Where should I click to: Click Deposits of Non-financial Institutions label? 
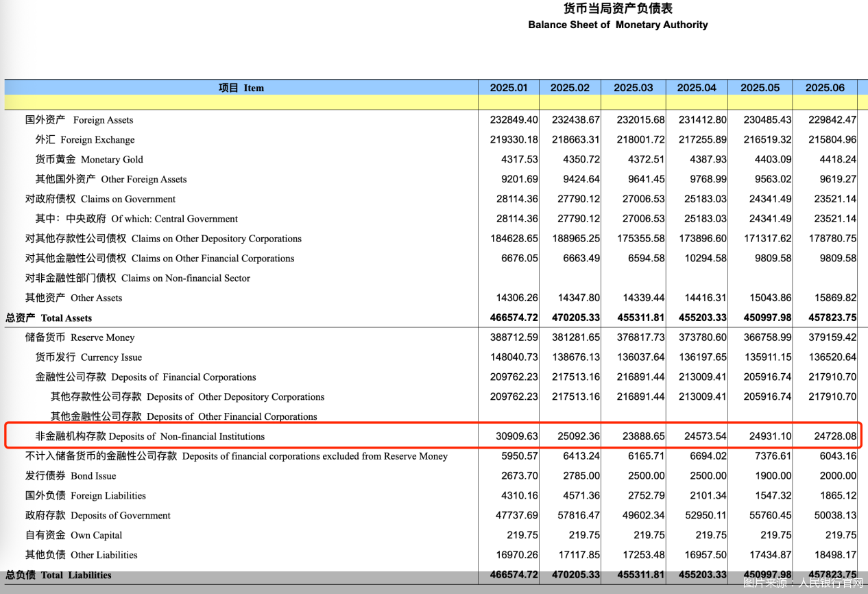click(x=149, y=436)
